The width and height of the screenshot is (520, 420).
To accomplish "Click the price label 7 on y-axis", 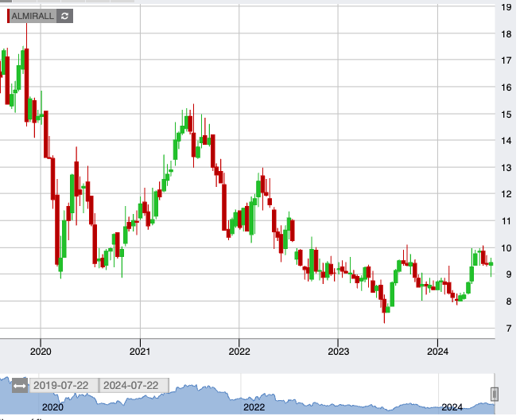I will 509,329.
